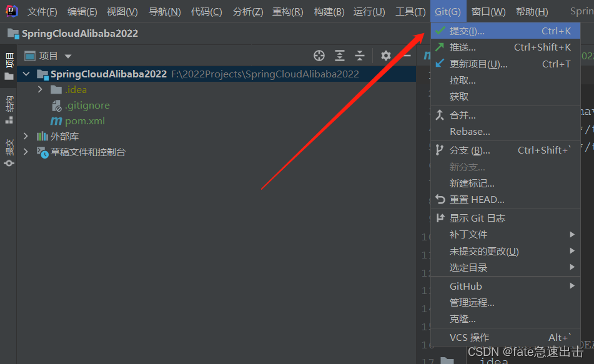Open the 提交 side tool tab
Image resolution: width=594 pixels, height=364 pixels.
pyautogui.click(x=9, y=153)
